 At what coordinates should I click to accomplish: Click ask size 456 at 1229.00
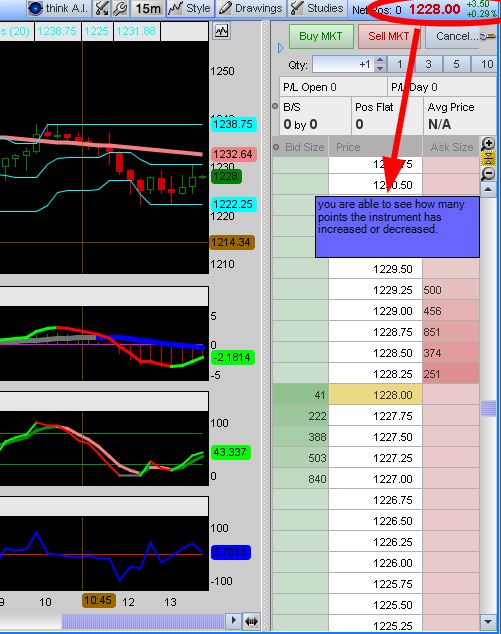coord(451,311)
